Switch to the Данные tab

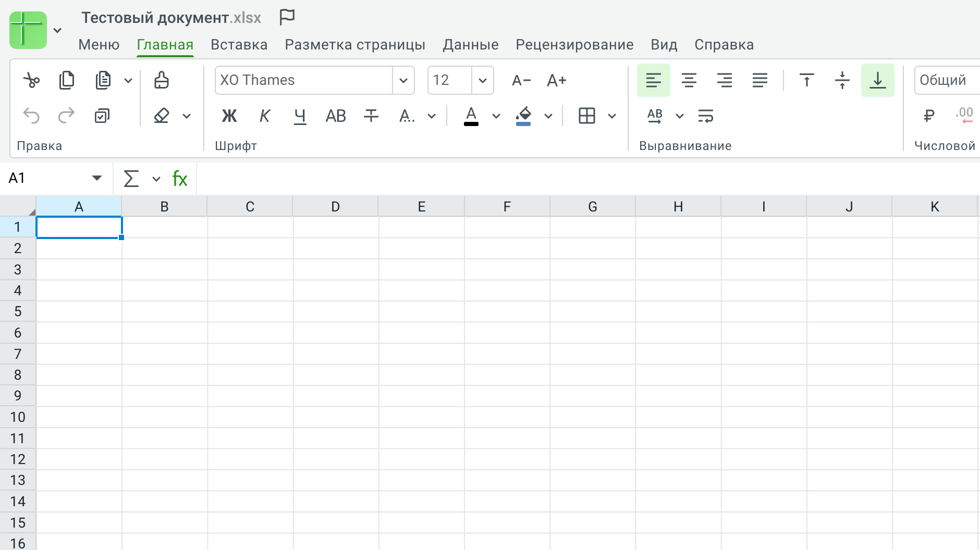pyautogui.click(x=470, y=45)
